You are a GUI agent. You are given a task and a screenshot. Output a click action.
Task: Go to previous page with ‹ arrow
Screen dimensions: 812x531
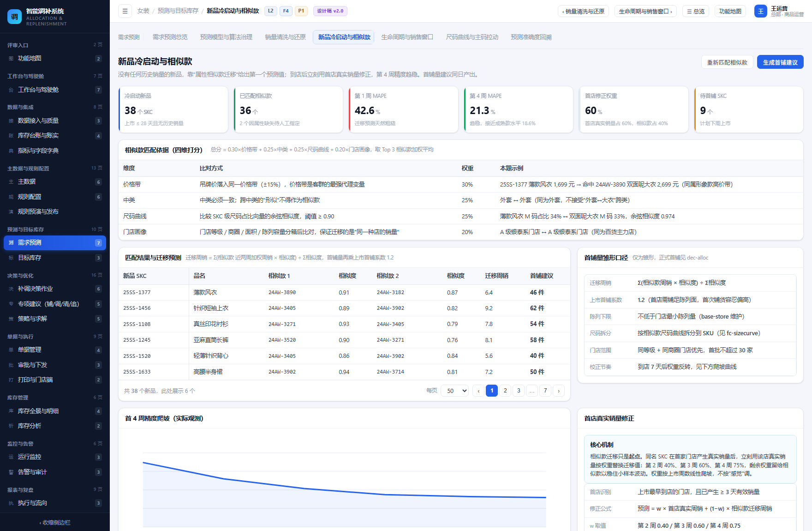(478, 391)
